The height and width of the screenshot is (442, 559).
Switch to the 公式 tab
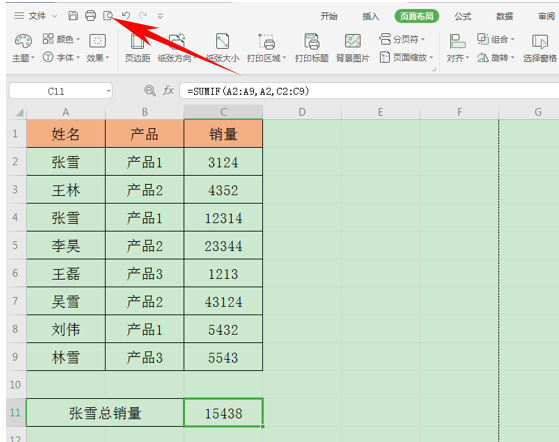click(462, 16)
